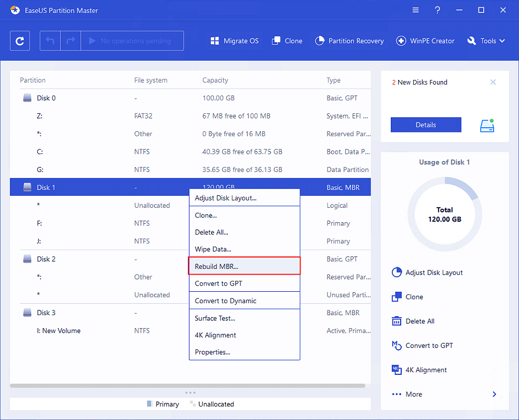The height and width of the screenshot is (420, 519).
Task: Click the Primary legend swatch
Action: click(x=149, y=404)
